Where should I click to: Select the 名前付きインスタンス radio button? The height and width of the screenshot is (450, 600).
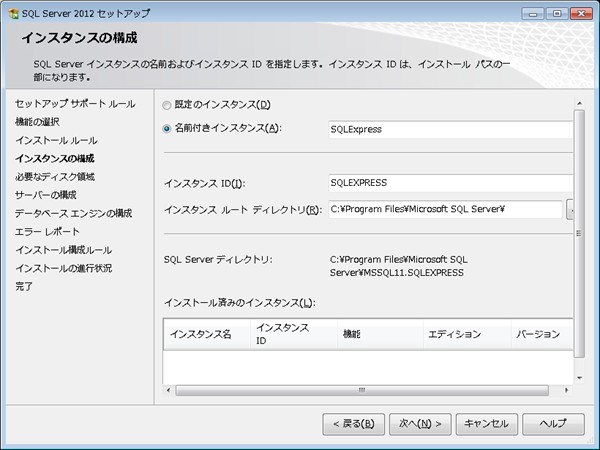166,129
